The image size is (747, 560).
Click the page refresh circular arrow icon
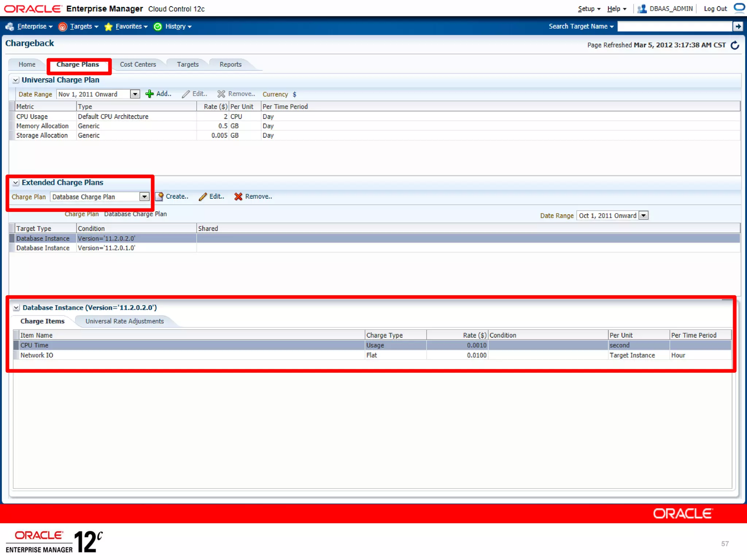[735, 45]
